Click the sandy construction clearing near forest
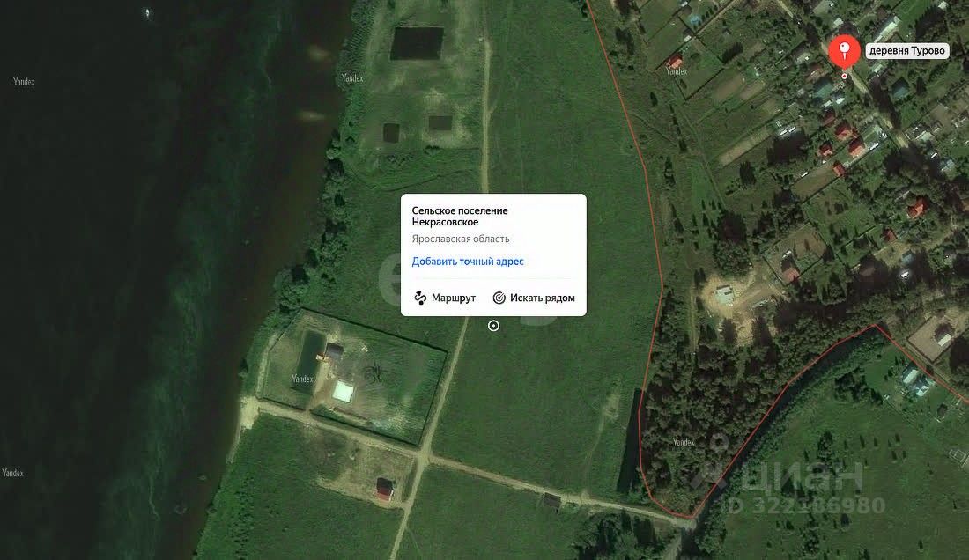 731,298
